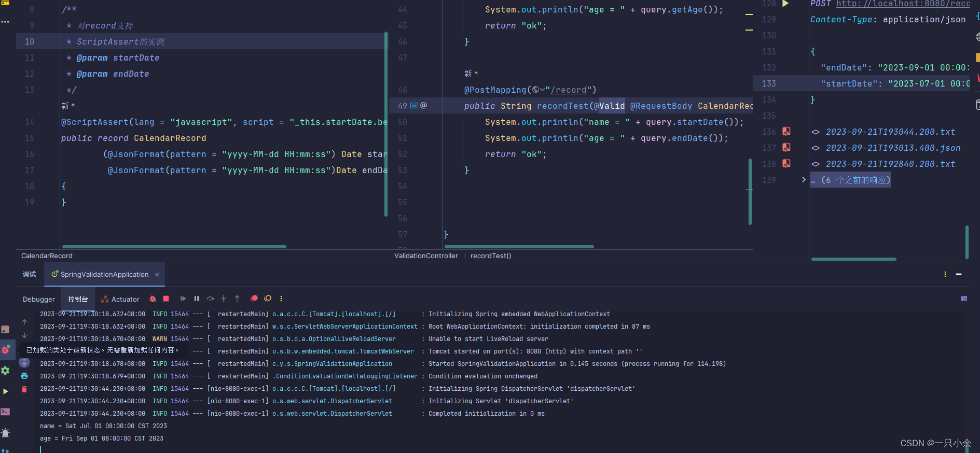Viewport: 980px width, 453px height.
Task: Click console scroll up arrow icon
Action: (x=24, y=322)
